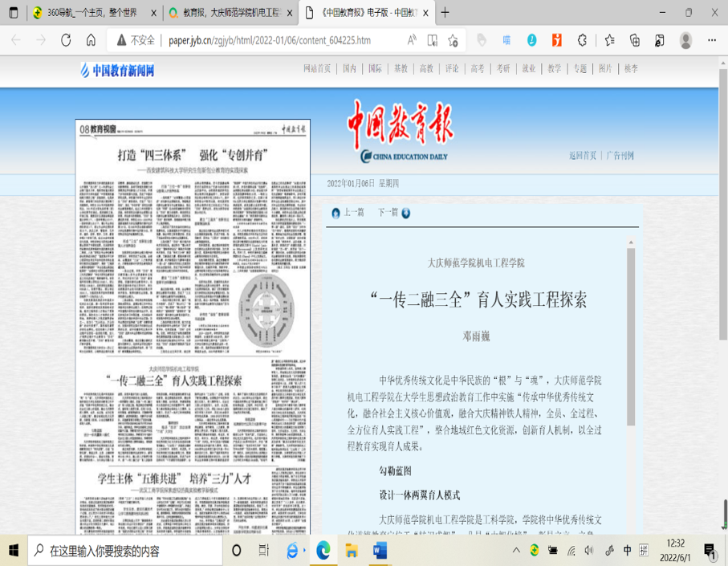Click the user profile avatar
The image size is (728, 566).
coord(685,40)
